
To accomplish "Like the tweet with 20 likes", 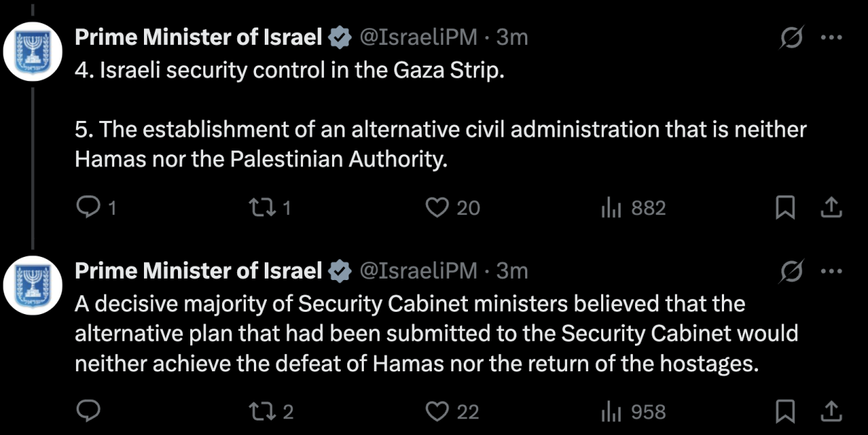I will pos(452,208).
